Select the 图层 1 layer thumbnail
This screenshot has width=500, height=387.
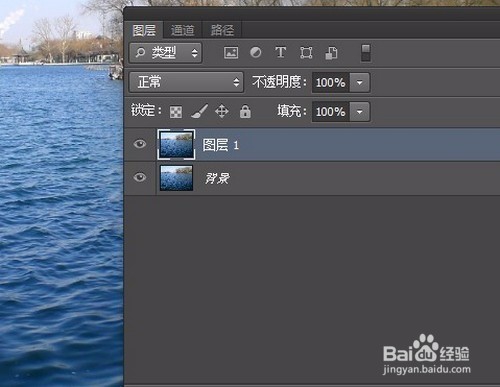pyautogui.click(x=176, y=144)
